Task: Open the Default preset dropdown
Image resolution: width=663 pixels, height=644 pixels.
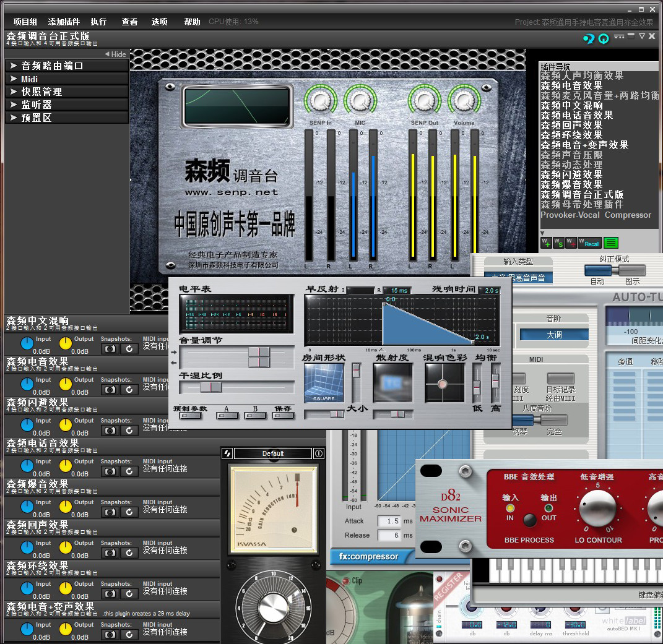Action: click(273, 453)
